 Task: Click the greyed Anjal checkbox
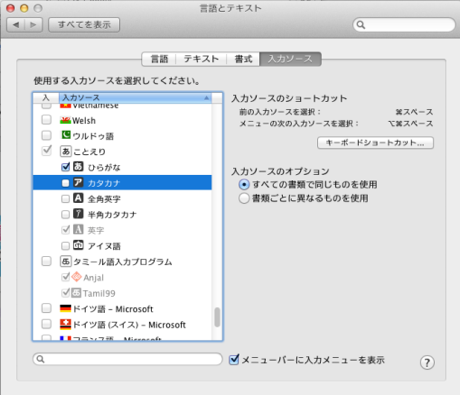click(x=66, y=277)
